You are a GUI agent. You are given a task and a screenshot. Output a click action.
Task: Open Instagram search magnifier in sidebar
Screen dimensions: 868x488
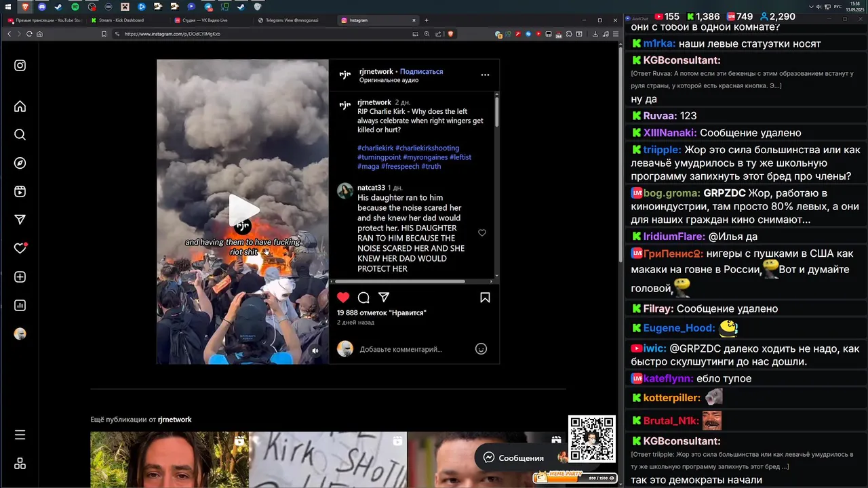[x=20, y=135]
